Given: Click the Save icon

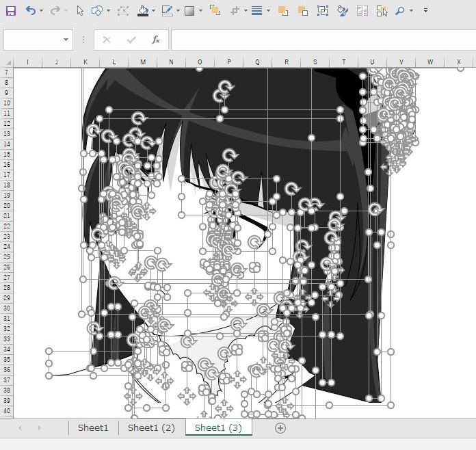Looking at the screenshot, I should [x=11, y=11].
